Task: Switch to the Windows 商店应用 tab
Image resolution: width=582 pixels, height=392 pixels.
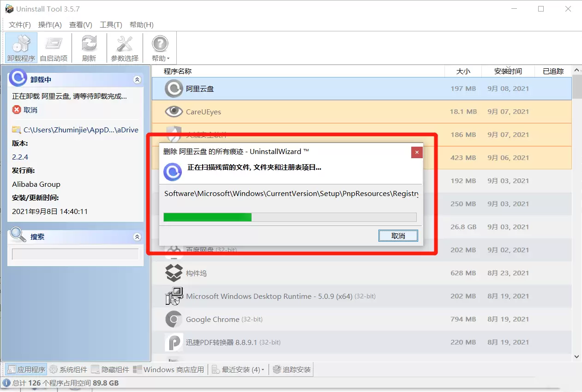Action: click(x=168, y=369)
